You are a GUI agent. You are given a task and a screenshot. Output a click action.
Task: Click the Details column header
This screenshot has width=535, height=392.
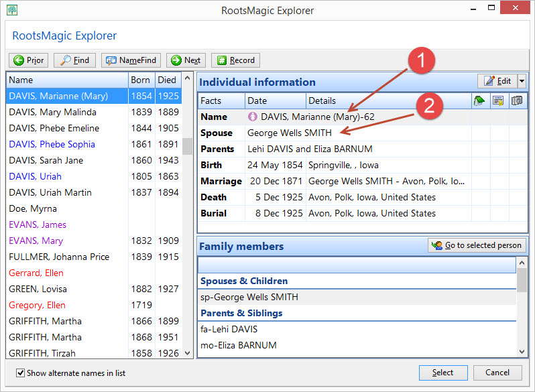(389, 101)
